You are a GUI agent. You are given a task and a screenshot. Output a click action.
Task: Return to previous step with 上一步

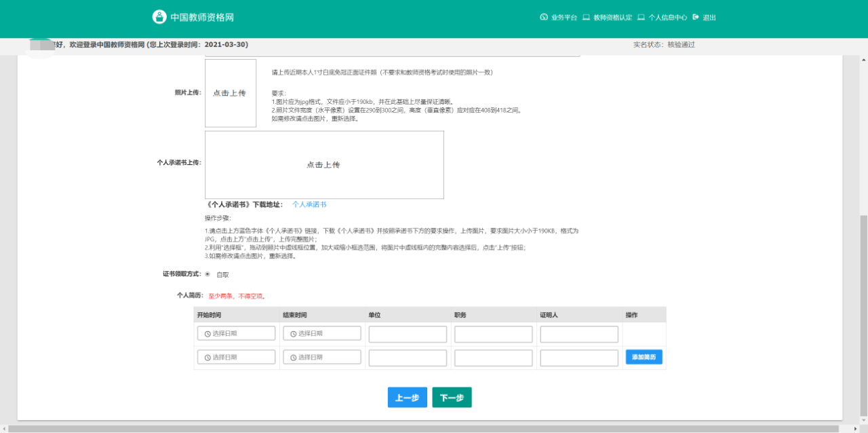click(407, 398)
